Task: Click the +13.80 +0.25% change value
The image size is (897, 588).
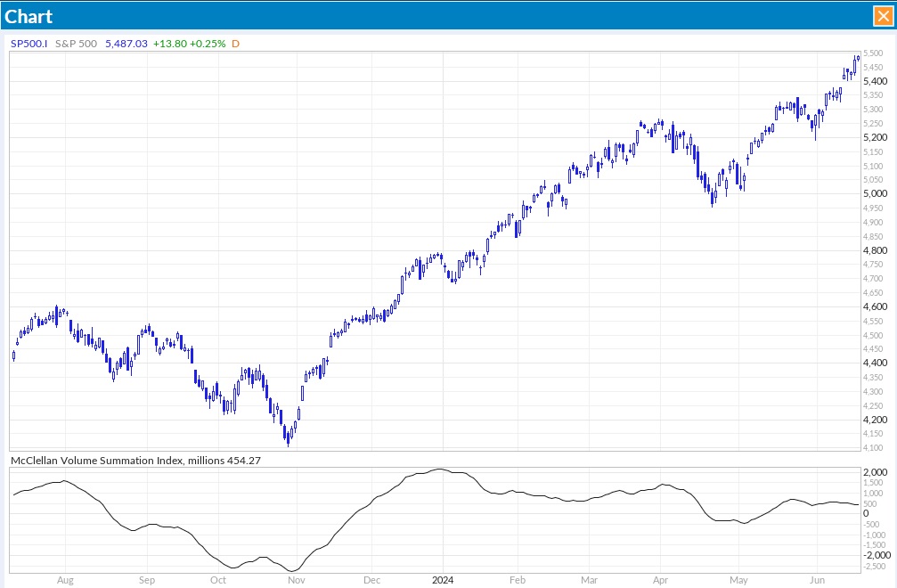Action: [189, 43]
